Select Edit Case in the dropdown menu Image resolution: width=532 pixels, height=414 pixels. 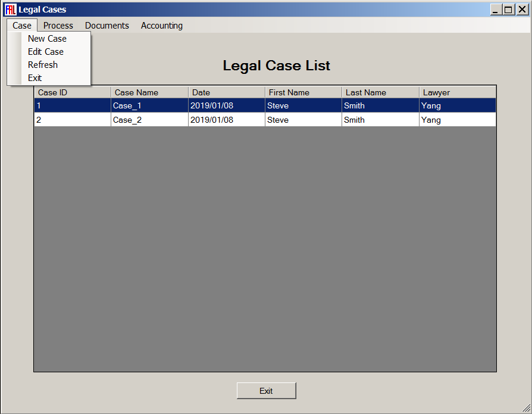click(46, 52)
